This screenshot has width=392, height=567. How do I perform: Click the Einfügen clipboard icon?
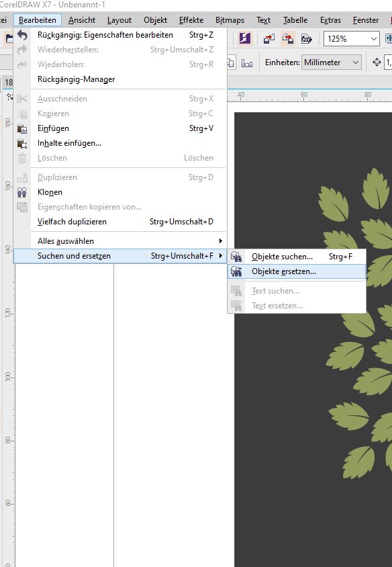[x=22, y=128]
